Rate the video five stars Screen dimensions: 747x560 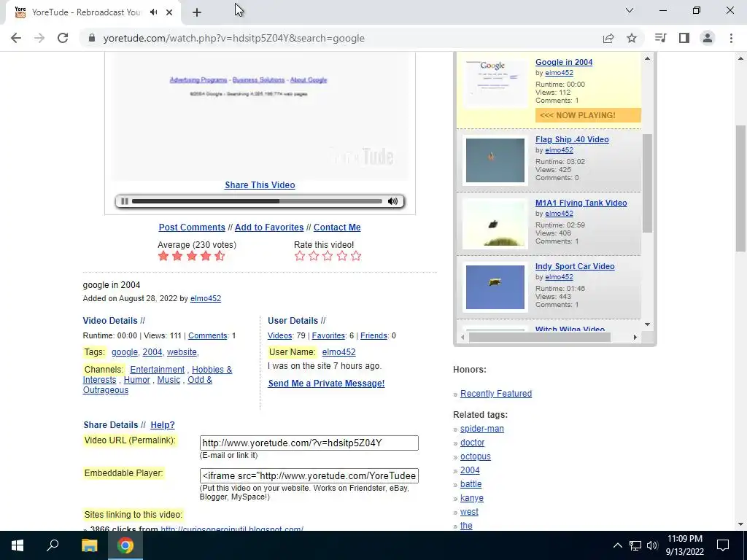356,256
